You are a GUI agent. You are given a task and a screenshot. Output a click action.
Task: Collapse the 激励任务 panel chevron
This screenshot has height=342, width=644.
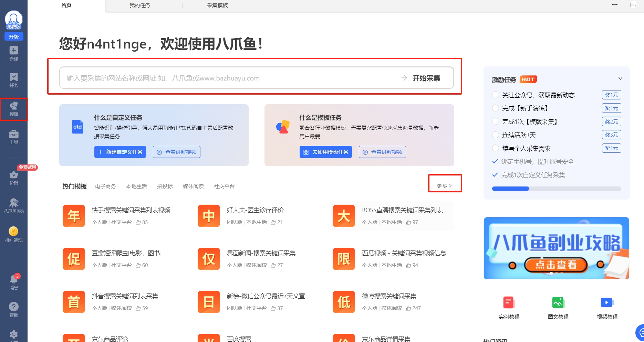pyautogui.click(x=620, y=78)
